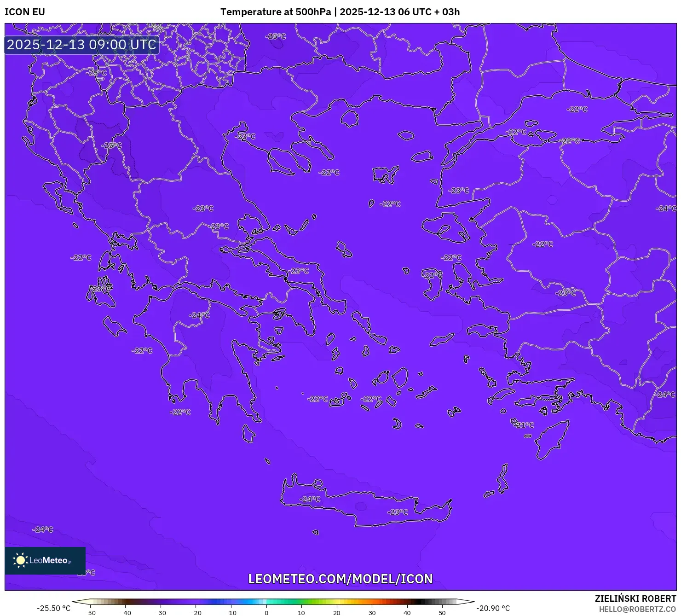This screenshot has width=681, height=616.
Task: Click the island of Rhodes outline
Action: pyautogui.click(x=551, y=439)
